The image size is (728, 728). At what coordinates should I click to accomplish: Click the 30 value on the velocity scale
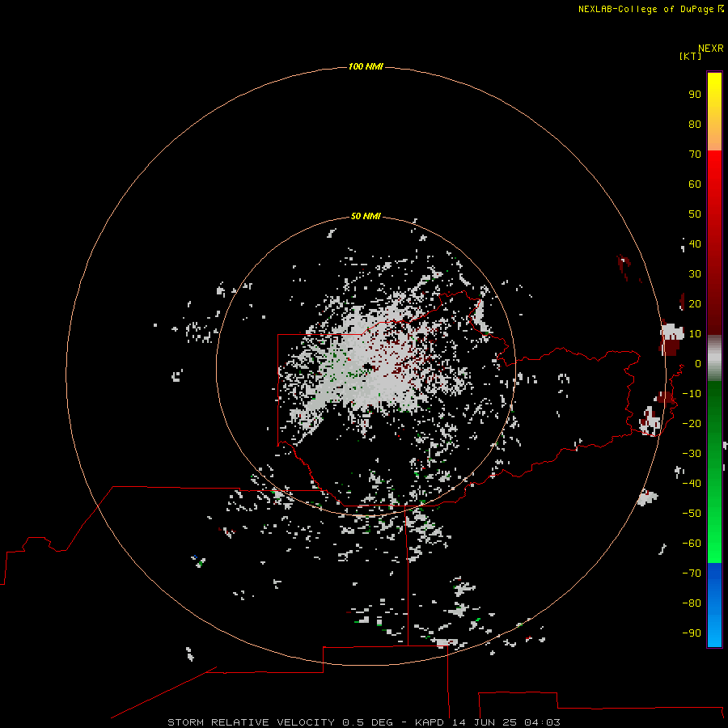coord(695,274)
